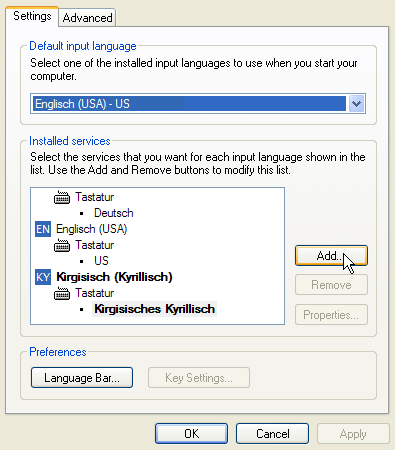This screenshot has width=395, height=450.
Task: Select the Englisch (USA) - US combo box field
Action: coord(198,104)
